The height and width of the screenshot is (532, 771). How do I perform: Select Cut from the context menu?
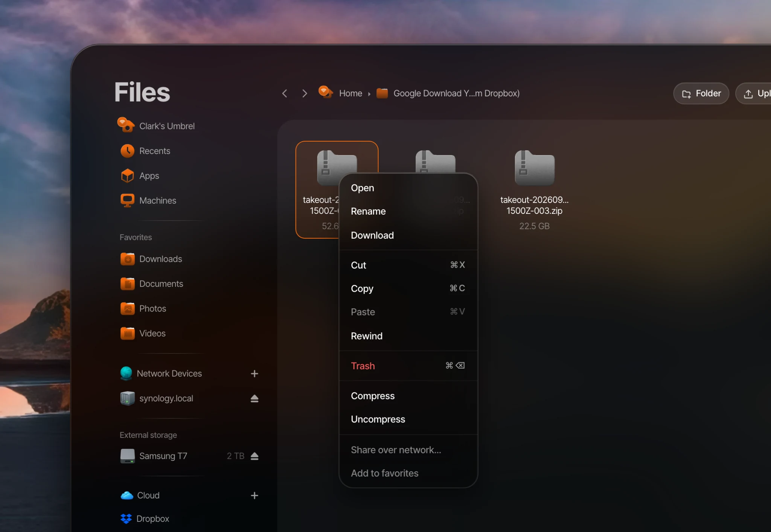408,265
